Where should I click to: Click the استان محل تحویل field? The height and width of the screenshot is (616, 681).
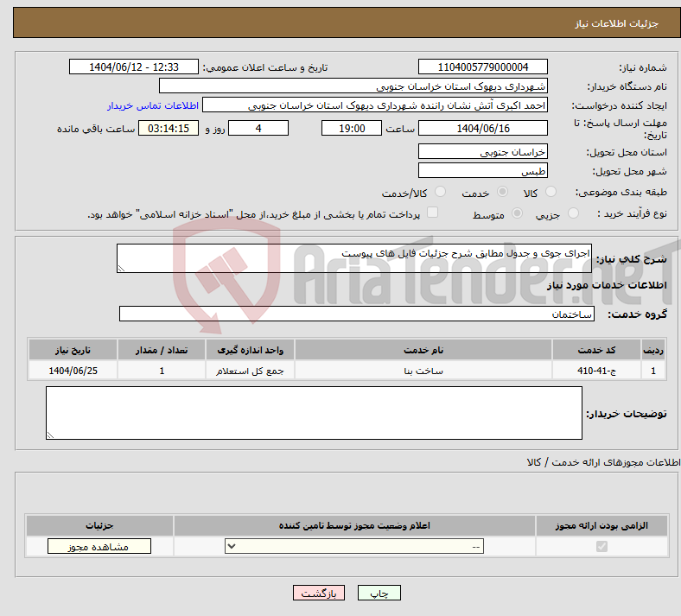click(x=482, y=151)
